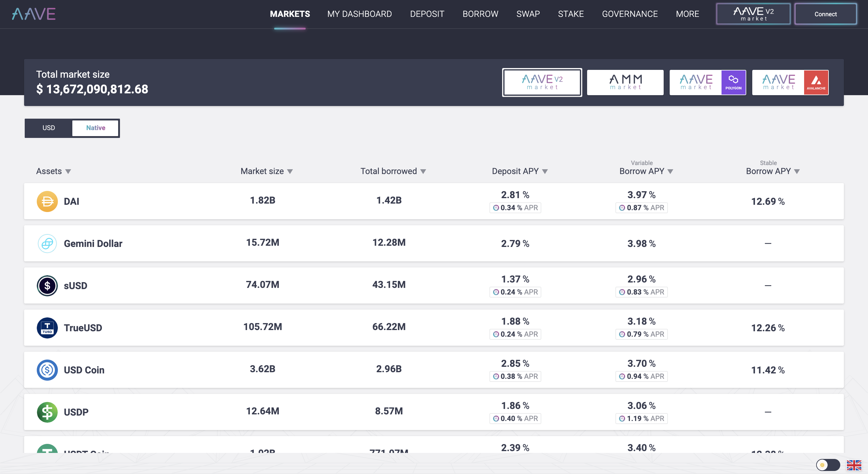Select the AMM market card
This screenshot has height=474, width=868.
click(x=625, y=83)
